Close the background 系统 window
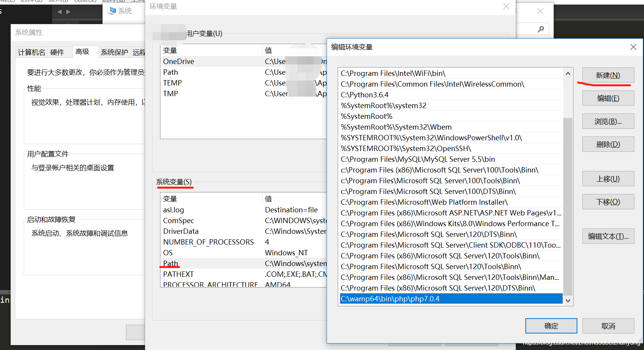 (540, 11)
